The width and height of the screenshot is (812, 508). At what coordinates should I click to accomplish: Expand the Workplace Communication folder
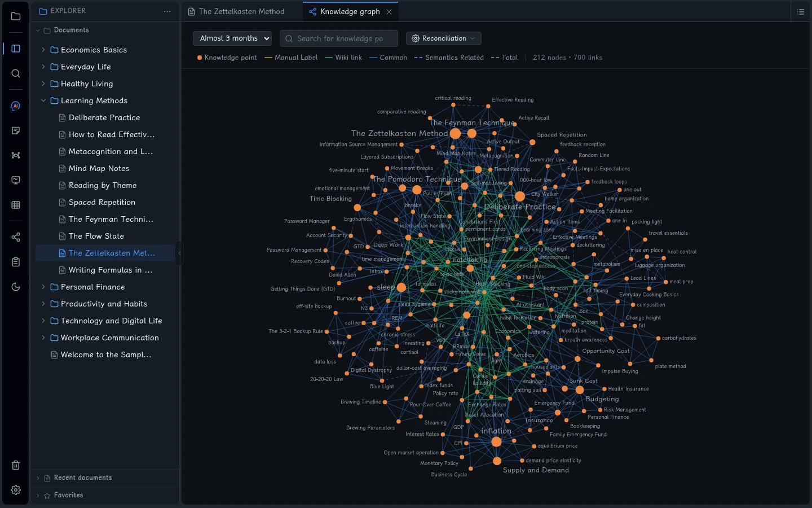pos(43,338)
